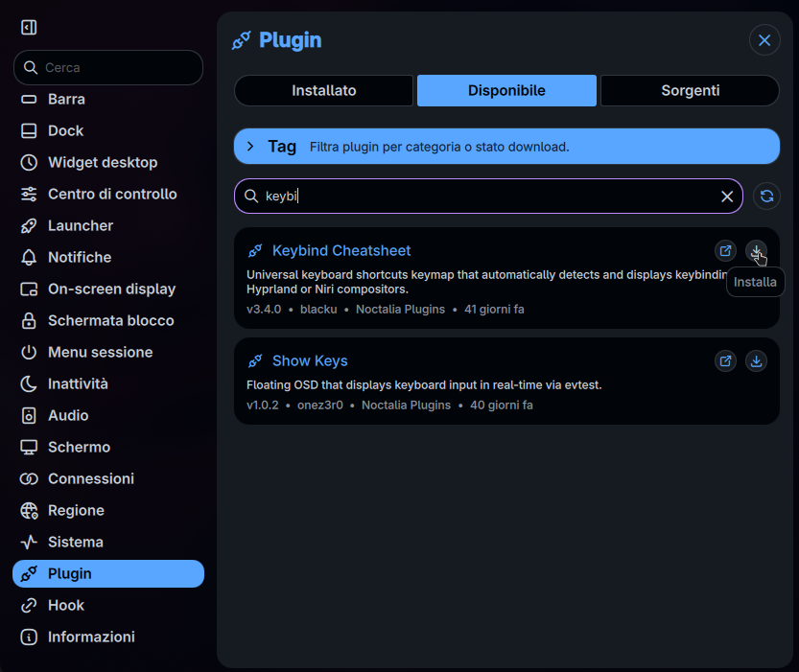The image size is (799, 672).
Task: Open Schermo settings section
Action: [108, 447]
